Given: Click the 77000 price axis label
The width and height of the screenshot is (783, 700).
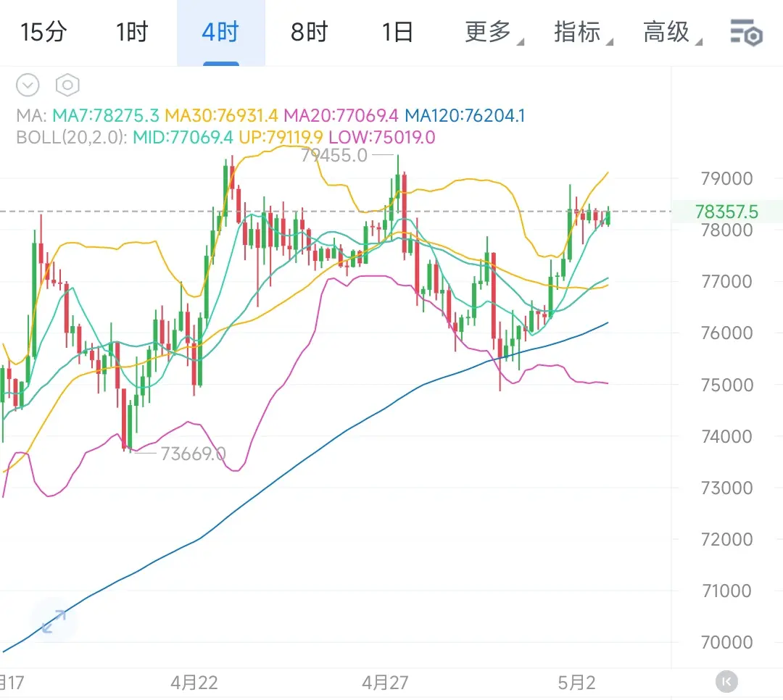Looking at the screenshot, I should (726, 281).
